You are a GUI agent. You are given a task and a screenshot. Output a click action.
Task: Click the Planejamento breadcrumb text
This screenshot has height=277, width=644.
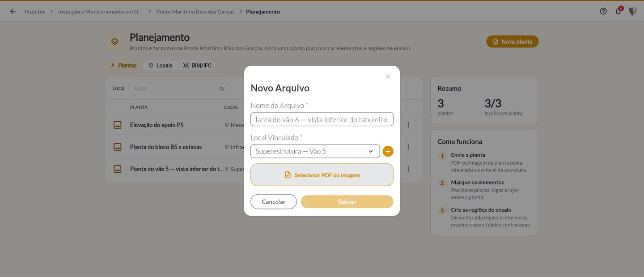263,12
